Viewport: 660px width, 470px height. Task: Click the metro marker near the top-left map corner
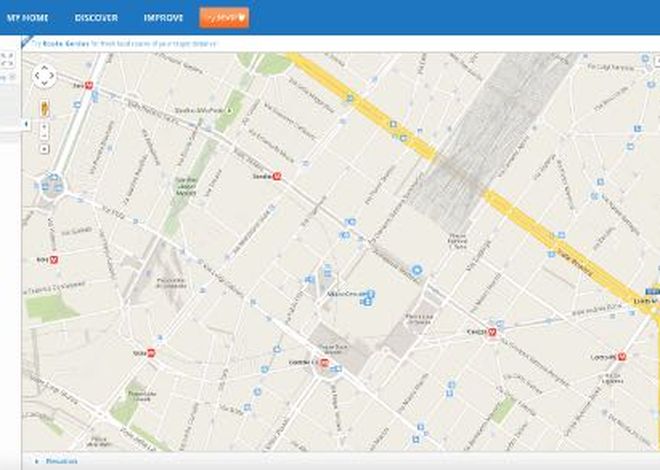(x=89, y=85)
